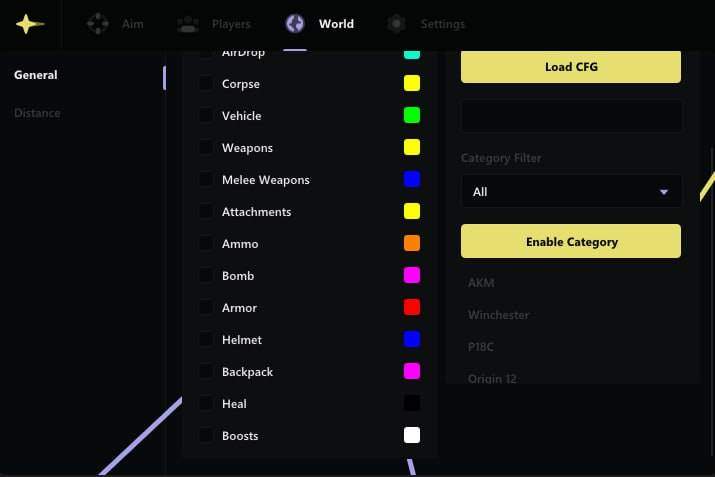Enable the Melee Weapons checkbox

(206, 179)
